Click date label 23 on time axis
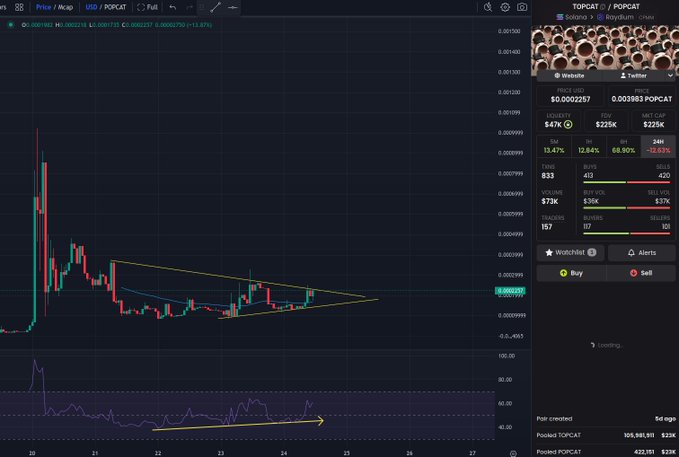Image resolution: width=679 pixels, height=457 pixels. pos(221,453)
